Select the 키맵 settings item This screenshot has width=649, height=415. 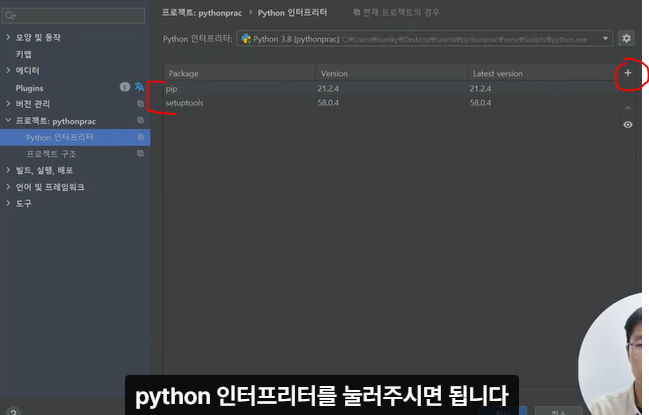pos(24,54)
